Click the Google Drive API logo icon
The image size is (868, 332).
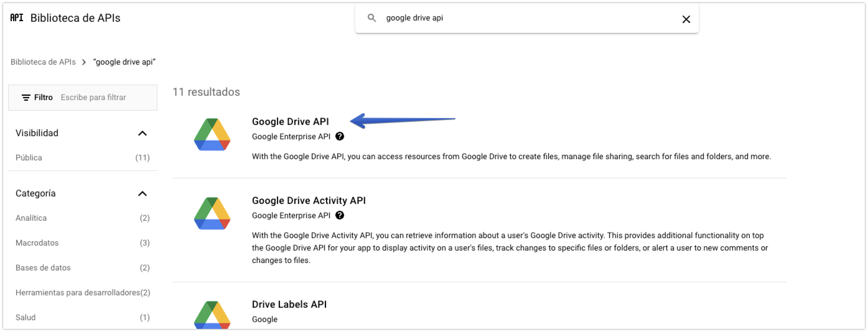212,134
